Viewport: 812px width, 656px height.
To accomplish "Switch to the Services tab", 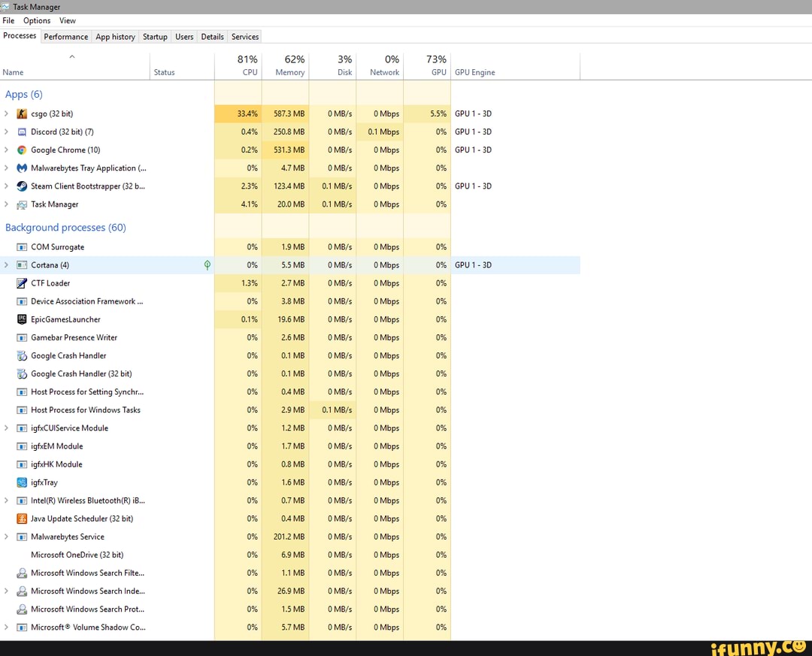I will [x=245, y=37].
